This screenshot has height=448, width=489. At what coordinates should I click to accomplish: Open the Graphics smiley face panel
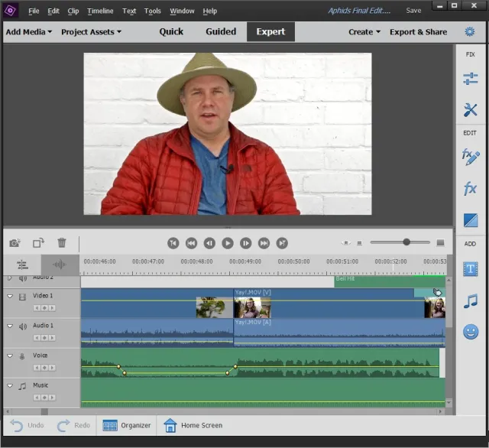tap(471, 332)
